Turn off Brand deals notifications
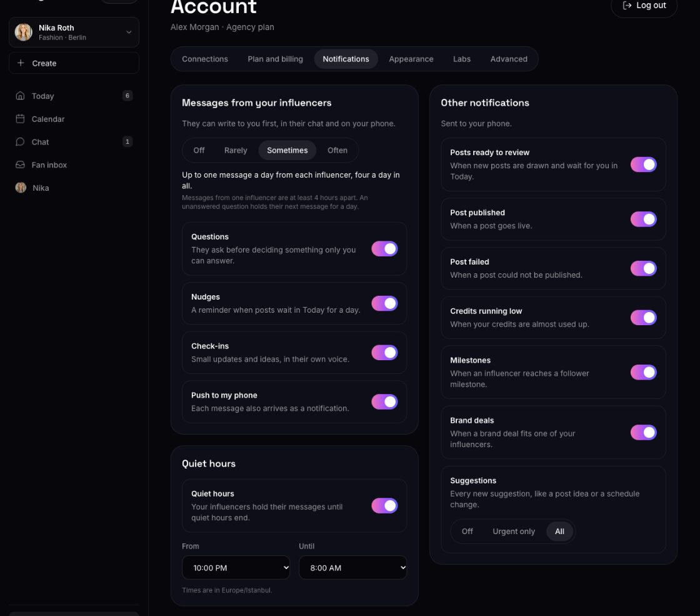 (x=643, y=432)
